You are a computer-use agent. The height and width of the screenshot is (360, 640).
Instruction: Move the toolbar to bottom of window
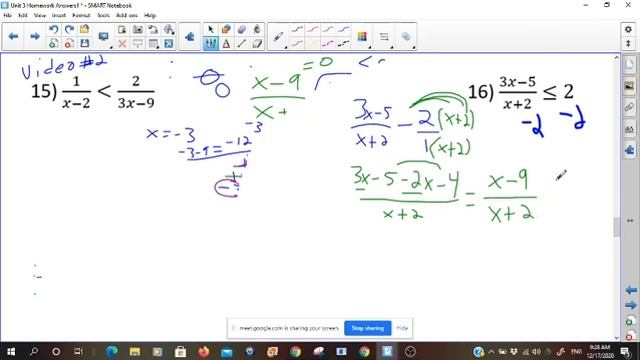pyautogui.click(x=628, y=43)
